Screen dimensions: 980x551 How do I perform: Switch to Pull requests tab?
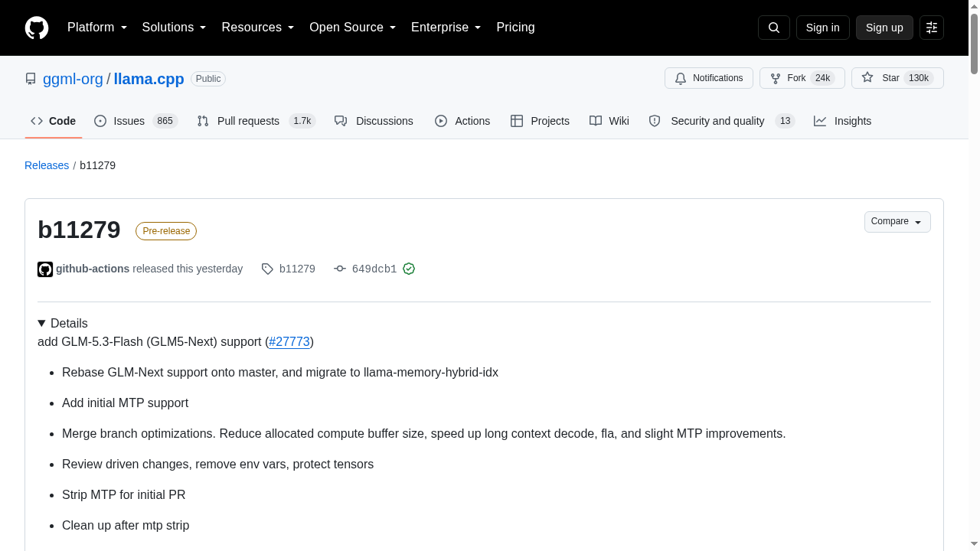click(x=256, y=121)
